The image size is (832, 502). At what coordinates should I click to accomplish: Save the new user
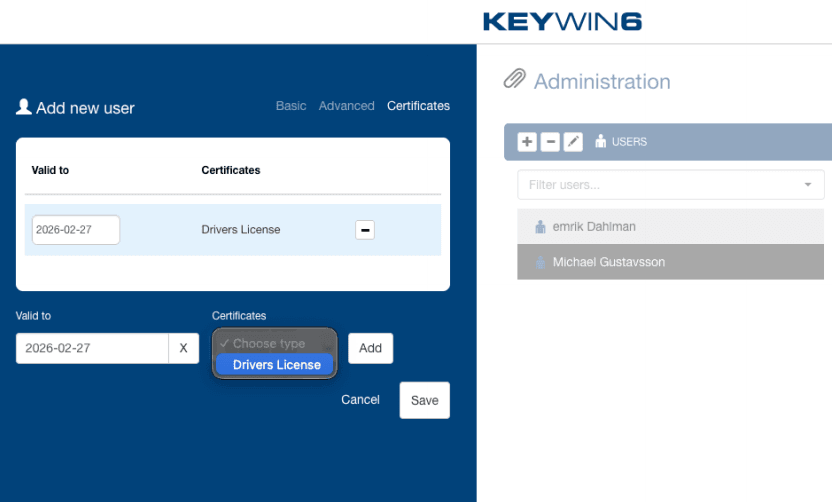(x=424, y=400)
